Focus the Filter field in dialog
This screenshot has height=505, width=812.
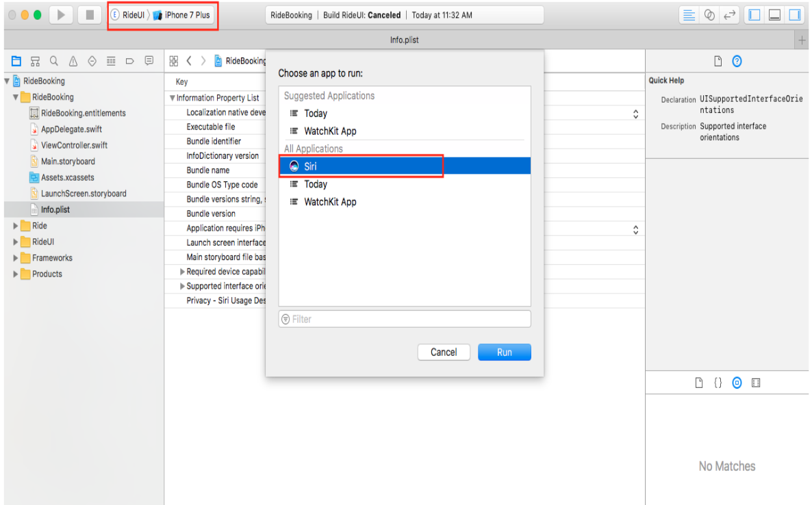point(405,320)
